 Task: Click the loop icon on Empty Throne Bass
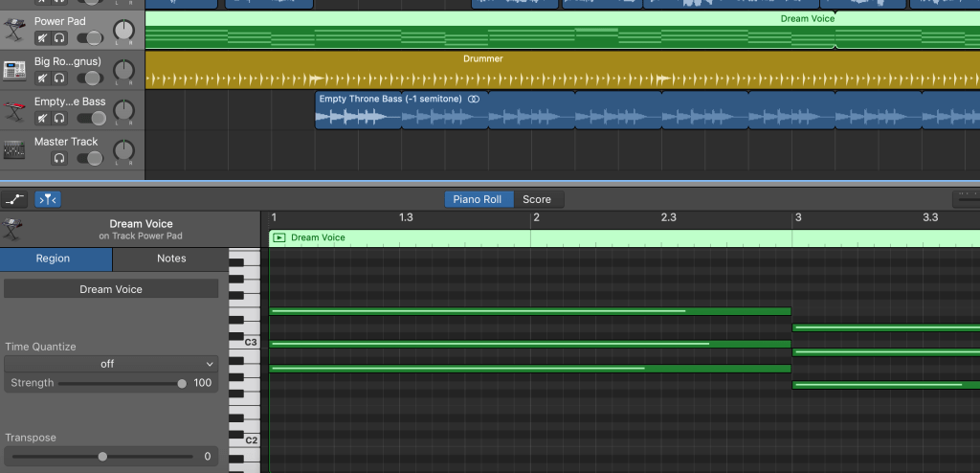[473, 99]
